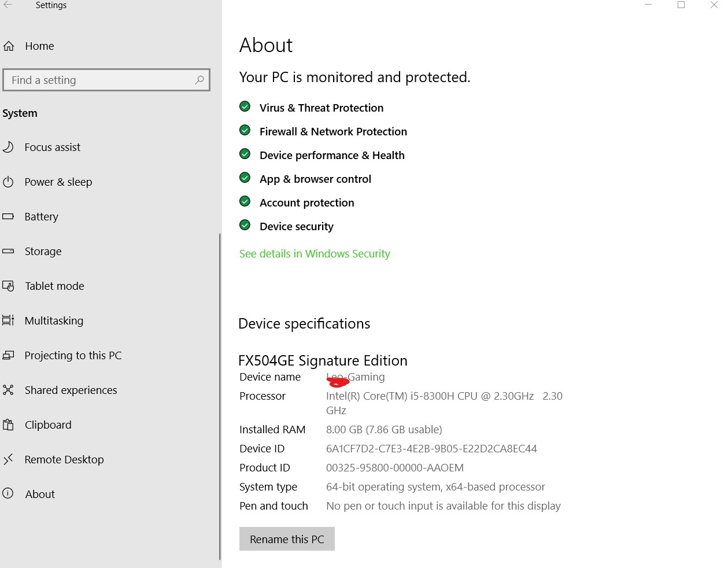Image resolution: width=728 pixels, height=568 pixels.
Task: Click Device security text
Action: point(297,226)
